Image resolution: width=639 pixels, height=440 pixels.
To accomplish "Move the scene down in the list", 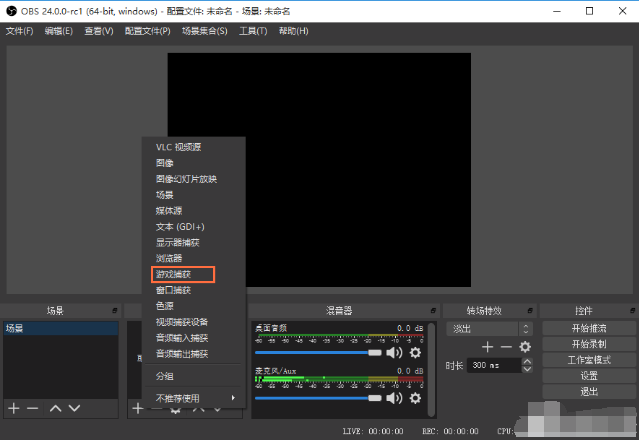I will click(x=74, y=408).
